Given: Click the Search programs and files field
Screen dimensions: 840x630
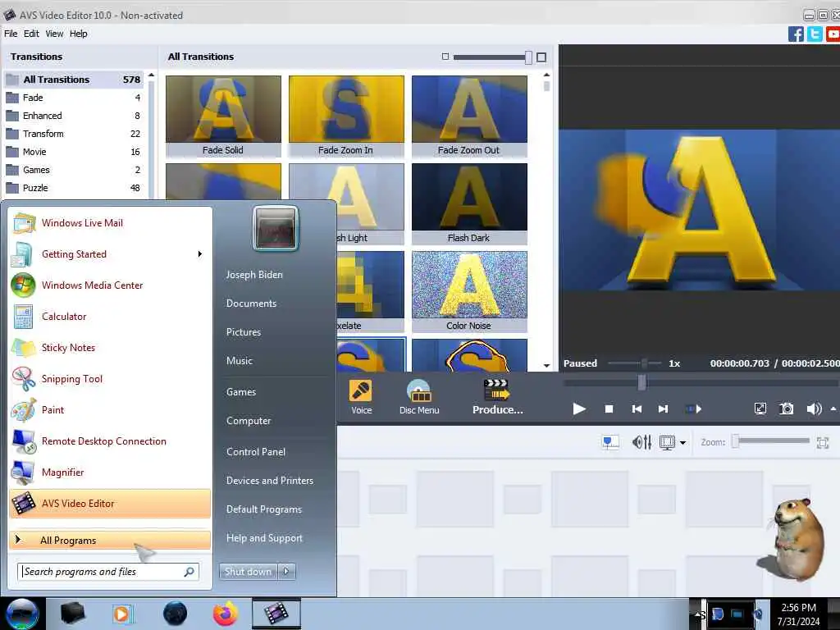Looking at the screenshot, I should [x=108, y=572].
